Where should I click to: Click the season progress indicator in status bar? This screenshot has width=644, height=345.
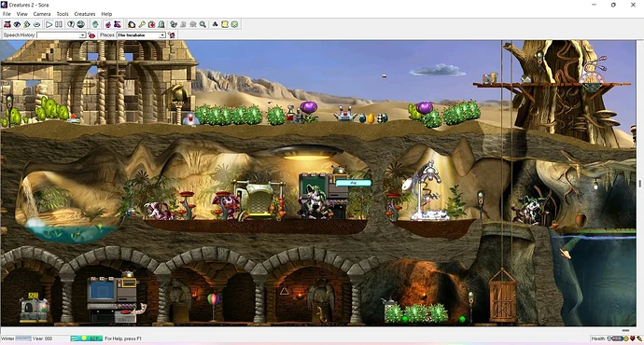86,338
